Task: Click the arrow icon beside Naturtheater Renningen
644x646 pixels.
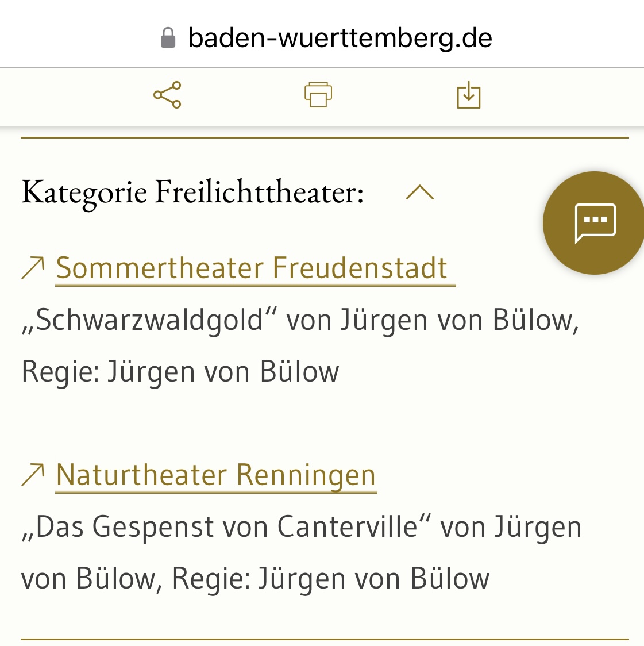Action: [x=33, y=475]
